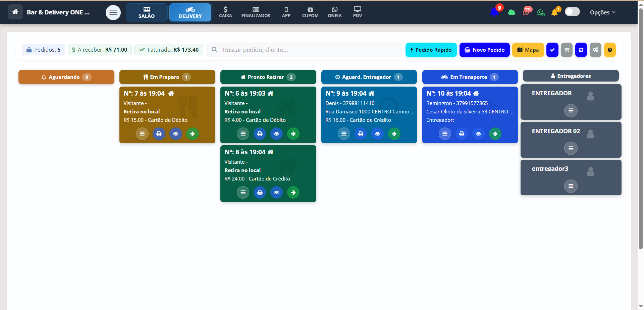Print order Nº 7 using the printer icon

(x=159, y=134)
